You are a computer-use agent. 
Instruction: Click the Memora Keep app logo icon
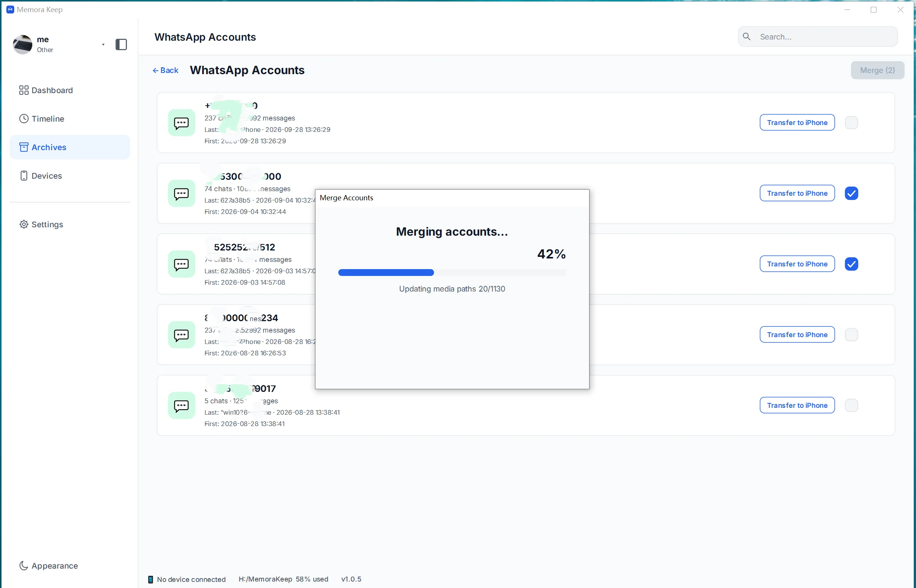(10, 10)
